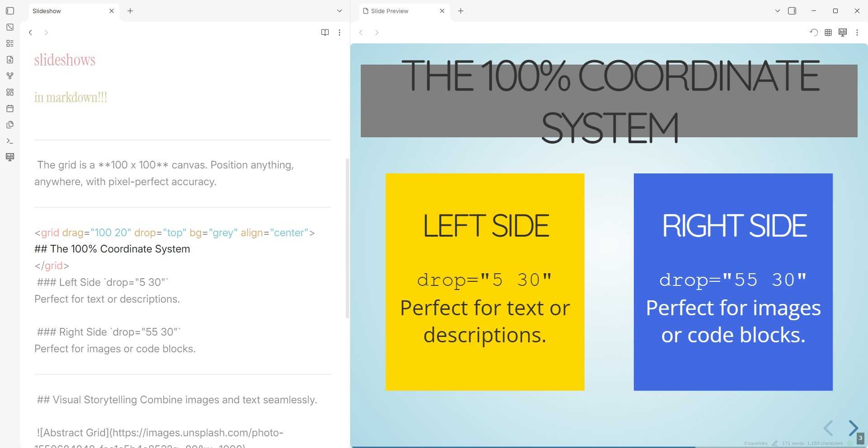The width and height of the screenshot is (868, 448).
Task: Click the 1,150 characters status counter
Action: (825, 443)
